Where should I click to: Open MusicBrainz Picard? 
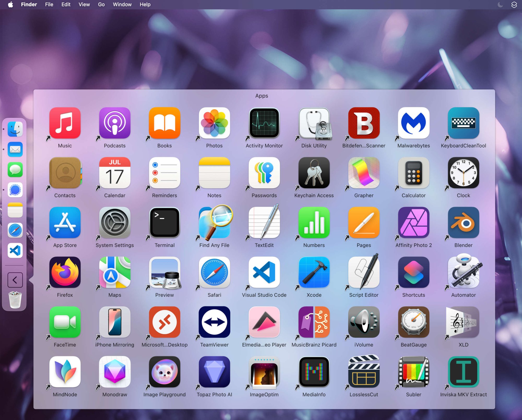pos(314,322)
